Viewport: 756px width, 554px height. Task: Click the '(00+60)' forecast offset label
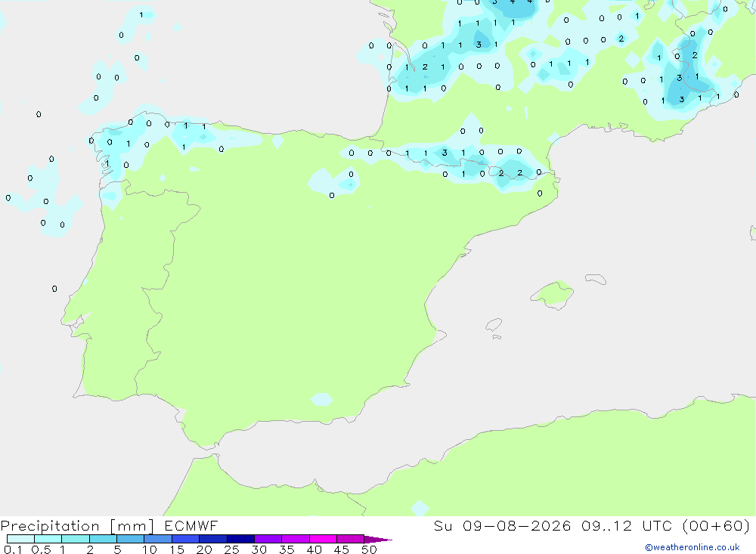(717, 525)
